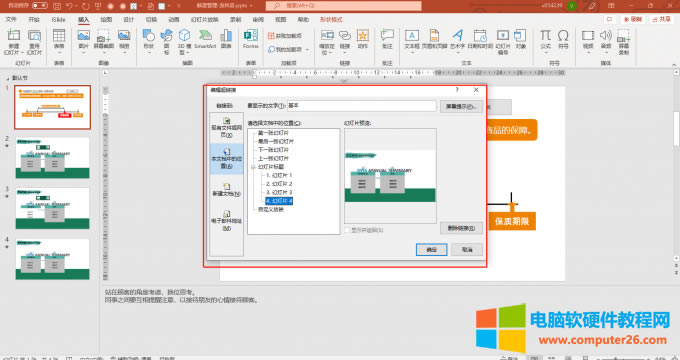This screenshot has width=680, height=360.
Task: Click the blue-outlined OK button in dialog
Action: tap(431, 249)
